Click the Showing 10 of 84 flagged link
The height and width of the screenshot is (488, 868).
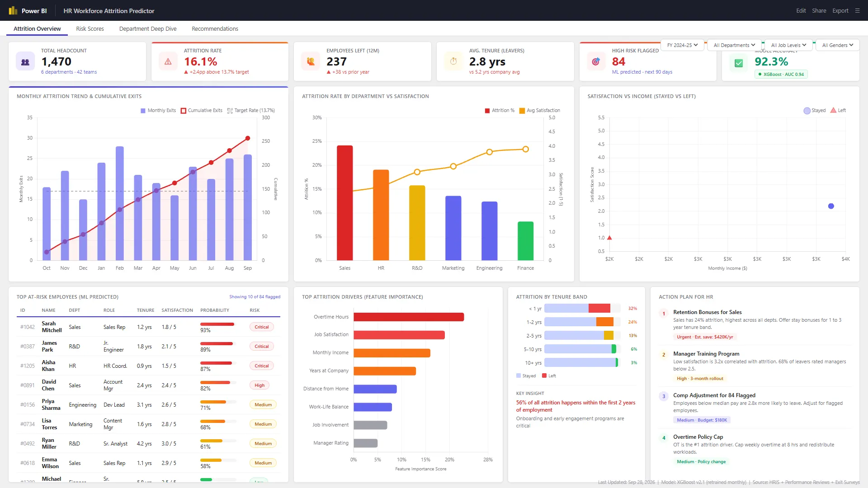pos(255,297)
